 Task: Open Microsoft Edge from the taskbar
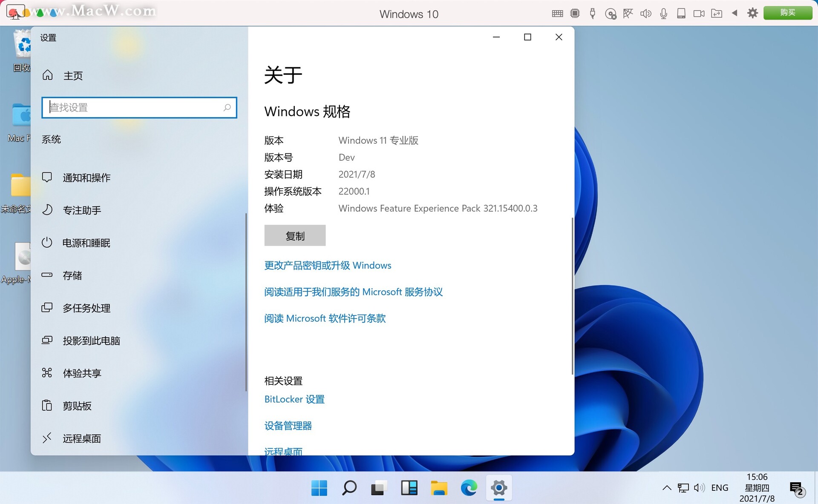tap(469, 488)
